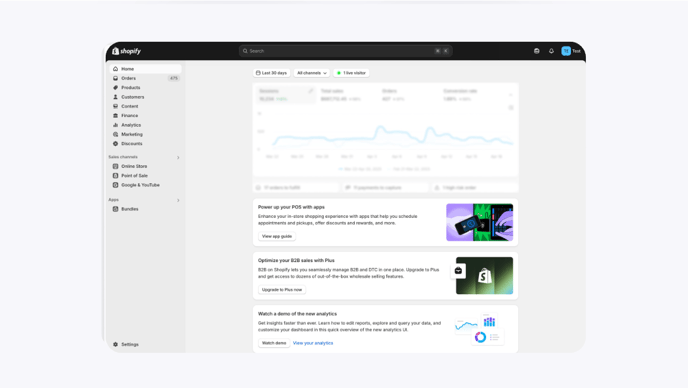Open Analytics bar chart icon
688x388 pixels.
coord(115,125)
